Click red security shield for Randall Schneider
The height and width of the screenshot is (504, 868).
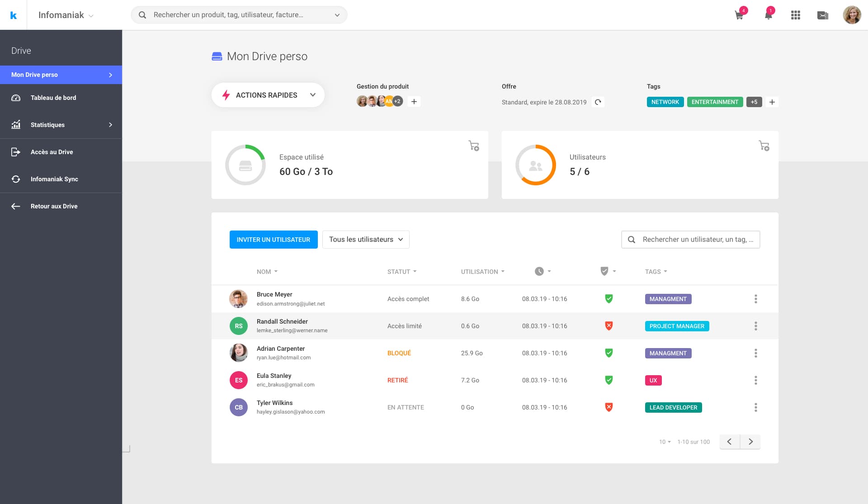(x=609, y=326)
